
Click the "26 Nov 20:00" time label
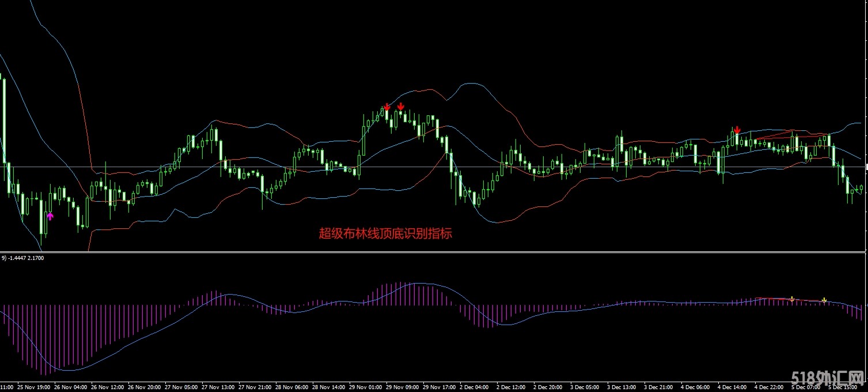tap(145, 387)
